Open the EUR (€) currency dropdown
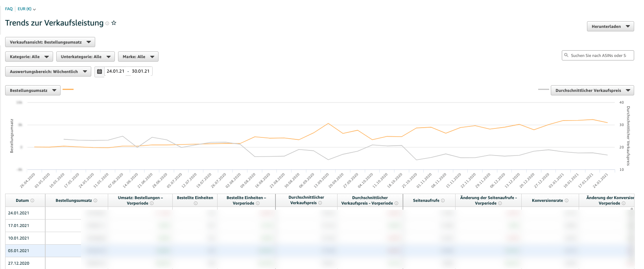Screen dimensions: 644x269 pyautogui.click(x=26, y=9)
